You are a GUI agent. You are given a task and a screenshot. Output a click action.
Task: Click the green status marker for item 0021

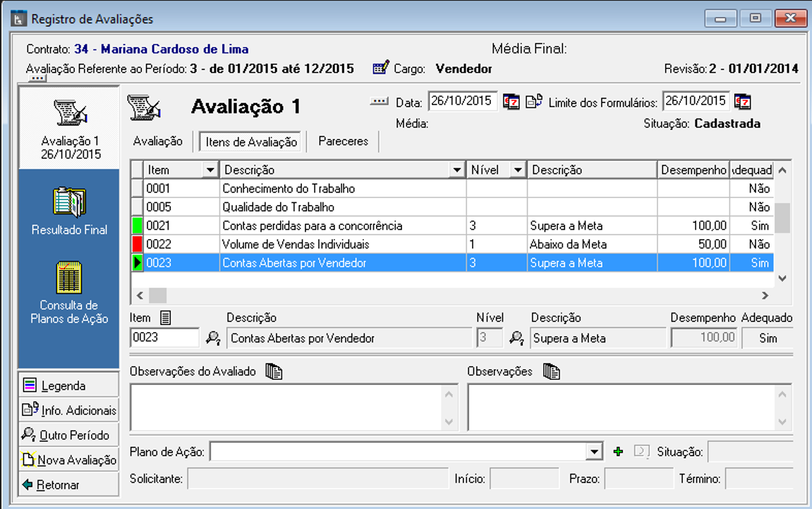(138, 226)
